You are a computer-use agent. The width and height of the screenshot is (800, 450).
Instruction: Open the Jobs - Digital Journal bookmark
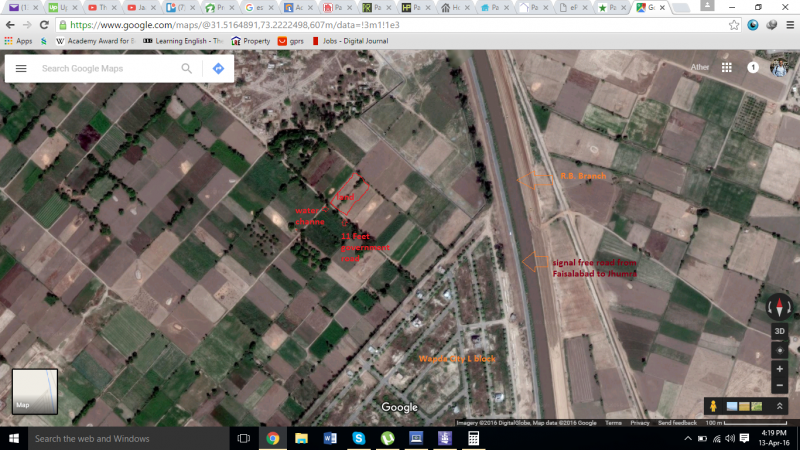click(350, 41)
